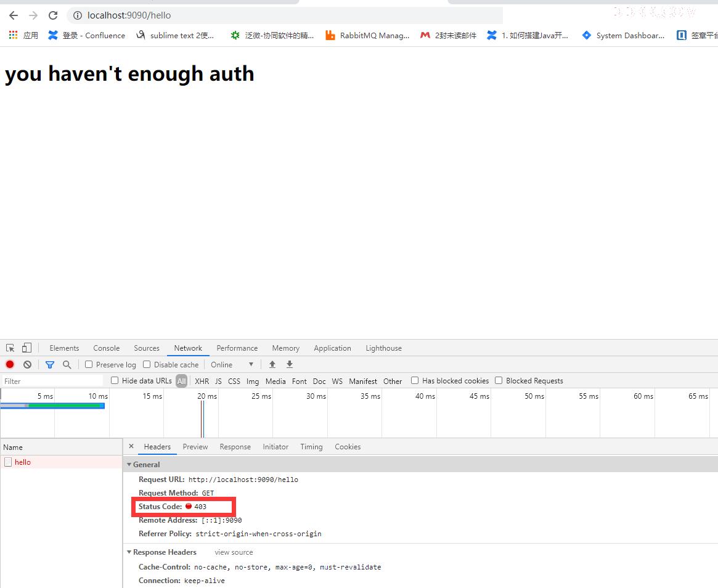
Task: Click view source for response headers
Action: tap(234, 552)
